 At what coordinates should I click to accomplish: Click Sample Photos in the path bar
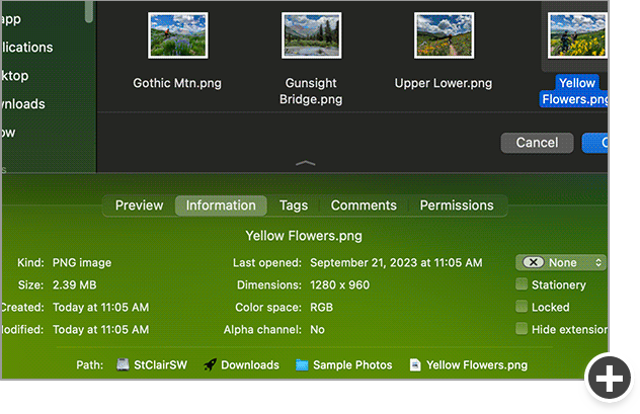[353, 365]
